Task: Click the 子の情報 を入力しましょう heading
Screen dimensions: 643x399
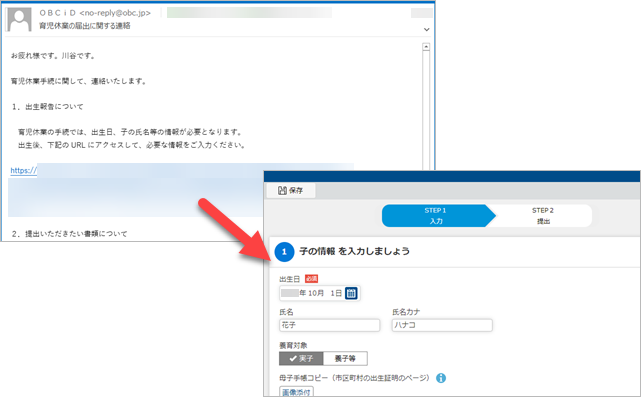Action: coord(354,251)
